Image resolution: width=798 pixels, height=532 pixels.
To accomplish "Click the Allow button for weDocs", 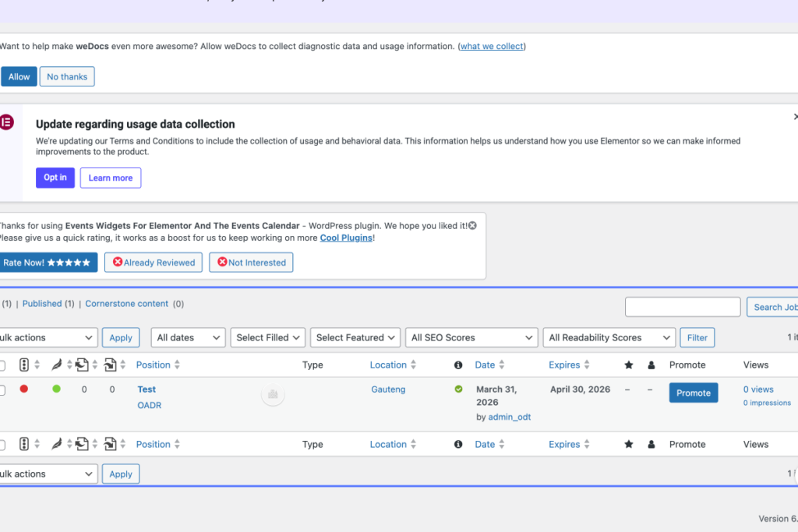I will pyautogui.click(x=19, y=77).
